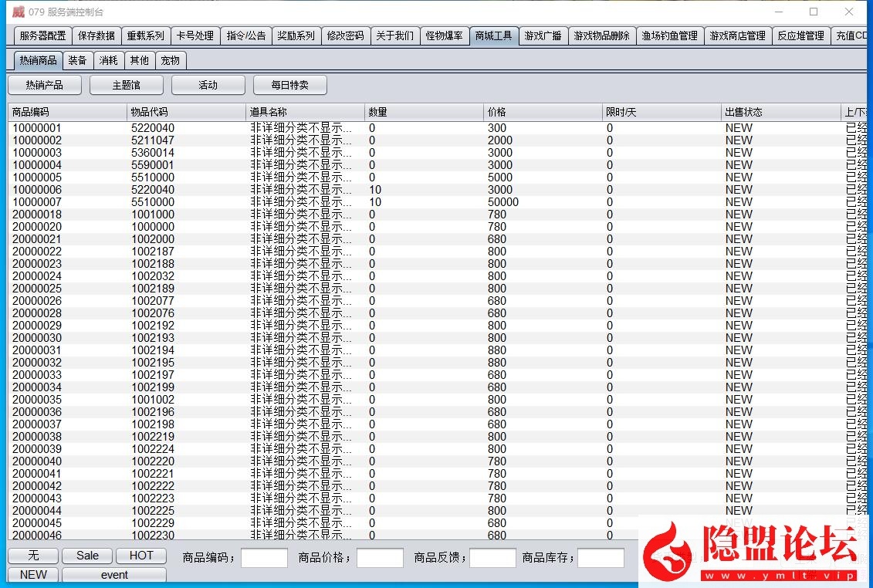Click the app icon in title bar
The width and height of the screenshot is (873, 588).
(19, 12)
